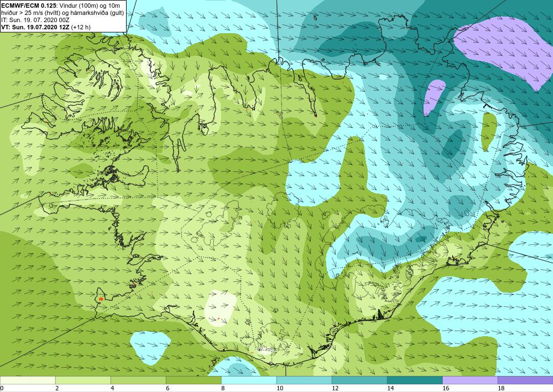Click the "IT: Sun. 19. 07. 2020 00Z" line
553x392 pixels.
coord(36,20)
